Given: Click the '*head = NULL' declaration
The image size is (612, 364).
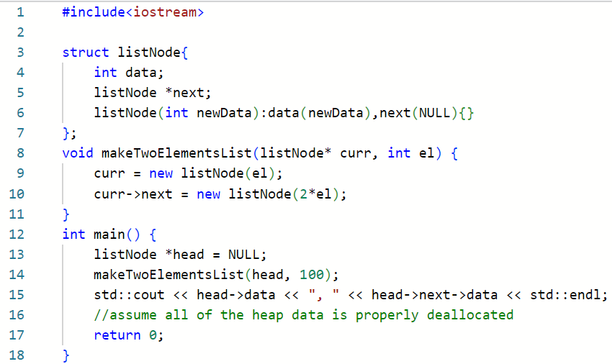Looking at the screenshot, I should (x=220, y=254).
